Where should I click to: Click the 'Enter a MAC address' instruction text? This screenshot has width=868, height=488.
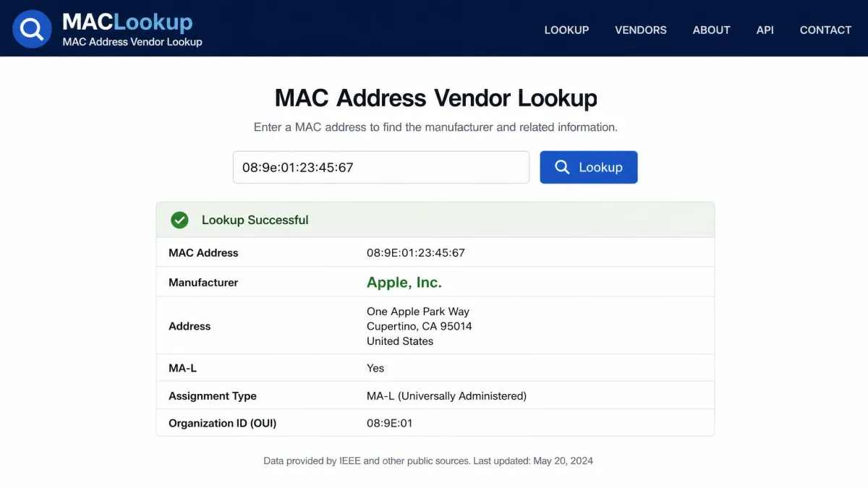(x=435, y=127)
